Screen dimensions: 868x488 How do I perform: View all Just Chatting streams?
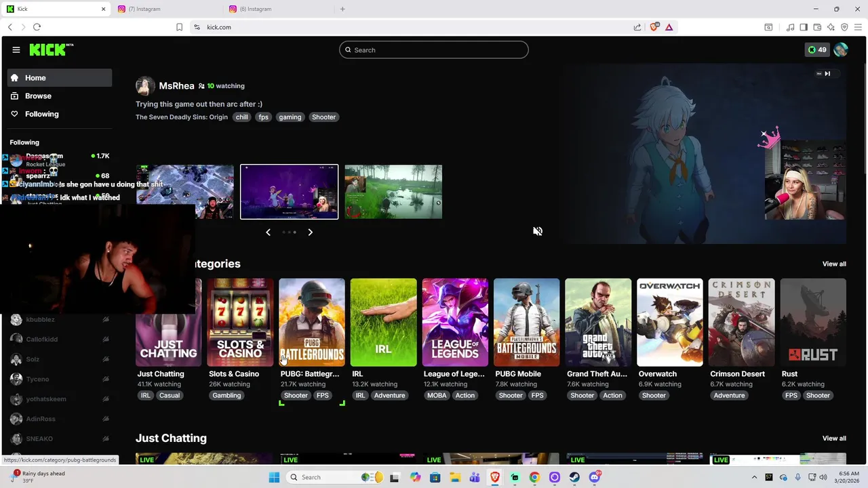coord(834,439)
